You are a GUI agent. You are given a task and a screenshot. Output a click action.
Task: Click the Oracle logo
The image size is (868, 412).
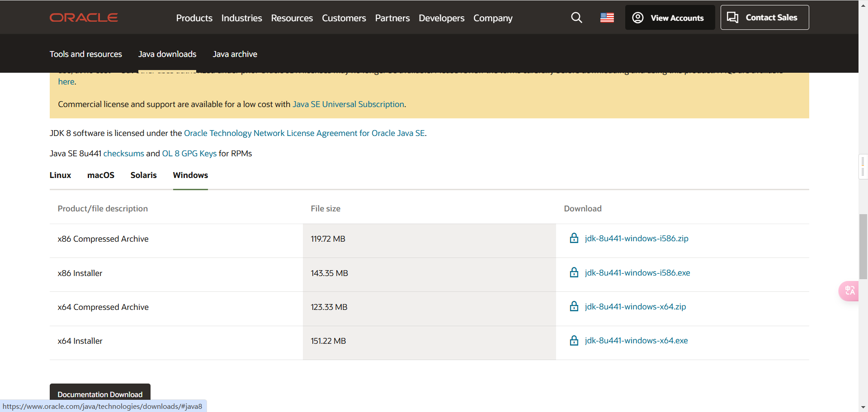[84, 18]
